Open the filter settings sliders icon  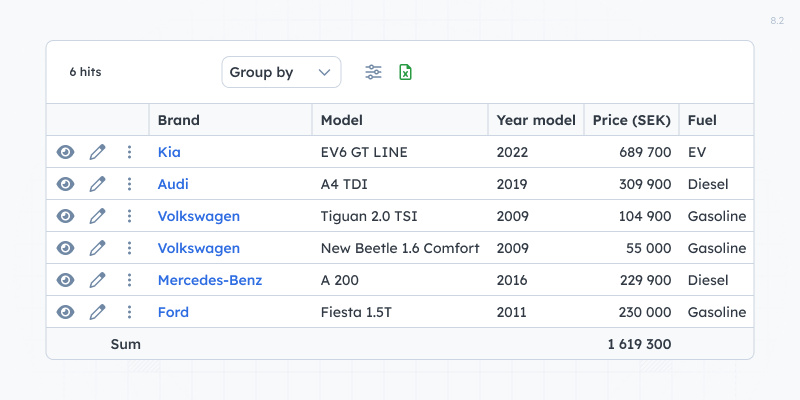(373, 72)
